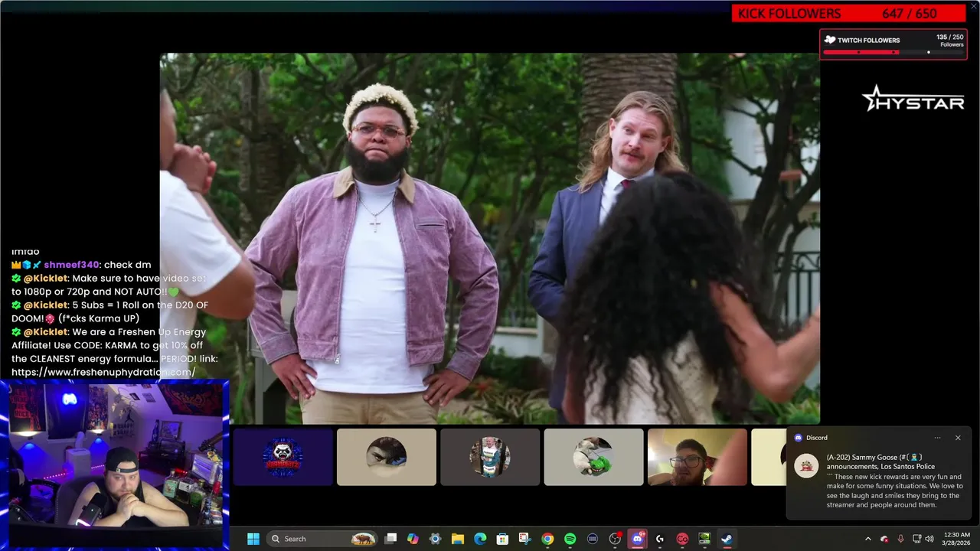This screenshot has width=980, height=551.
Task: Click the Discord logo in notification
Action: point(798,438)
